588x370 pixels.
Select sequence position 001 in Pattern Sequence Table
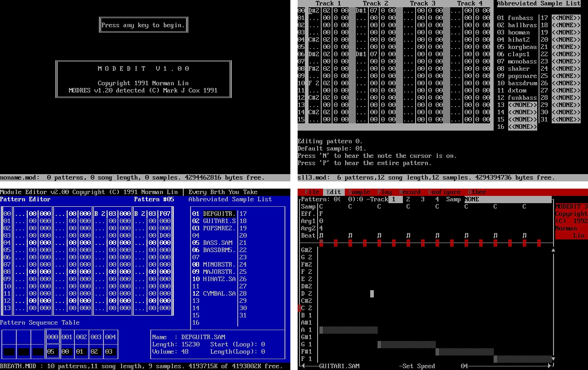(67, 337)
